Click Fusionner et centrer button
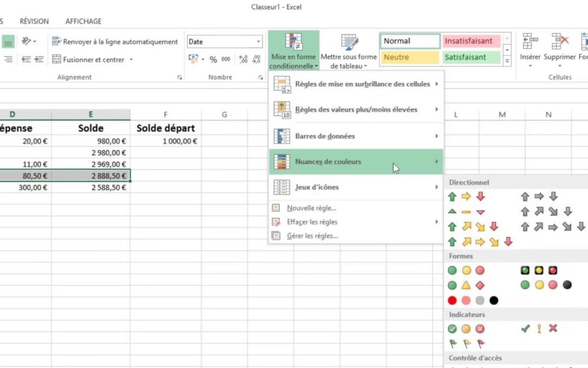 coord(88,59)
